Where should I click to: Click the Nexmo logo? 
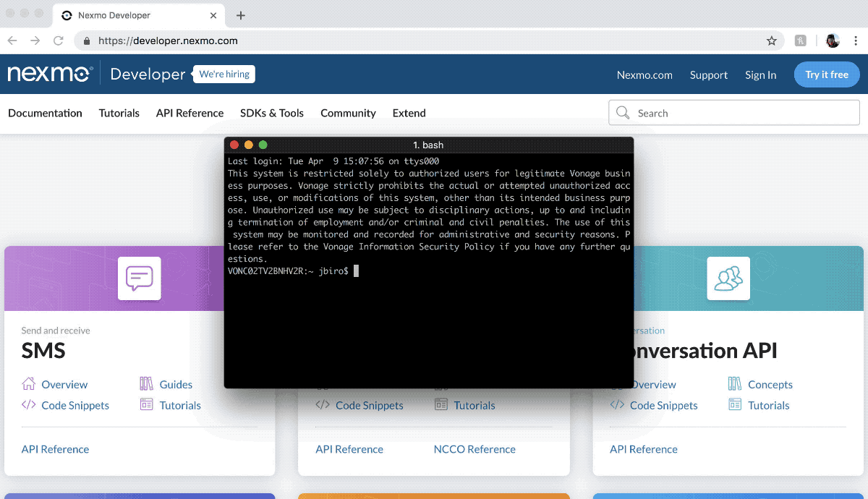[50, 74]
